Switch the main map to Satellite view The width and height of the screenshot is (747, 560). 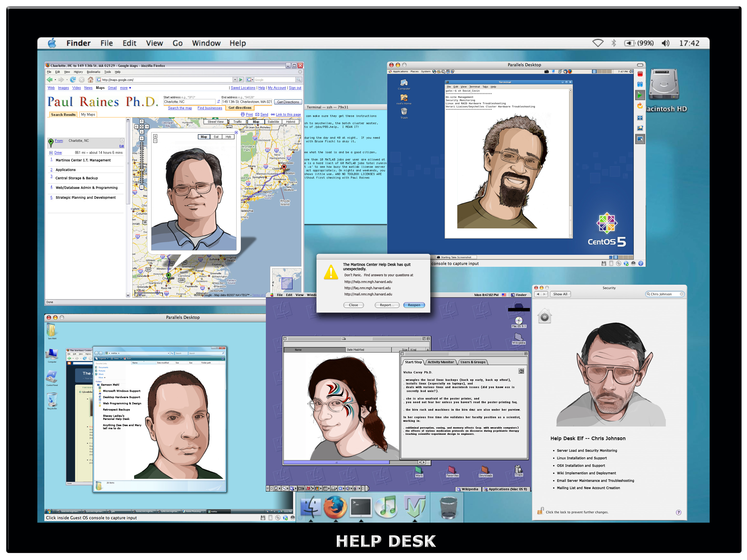(x=273, y=122)
